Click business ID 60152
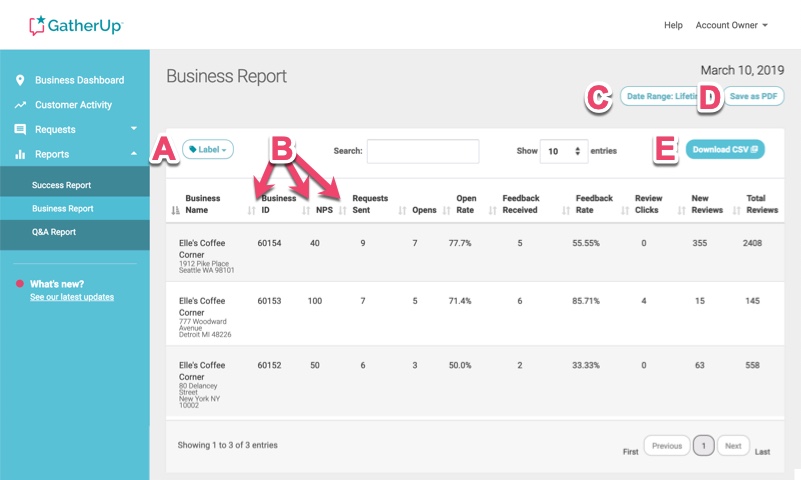This screenshot has height=480, width=801. point(269,365)
